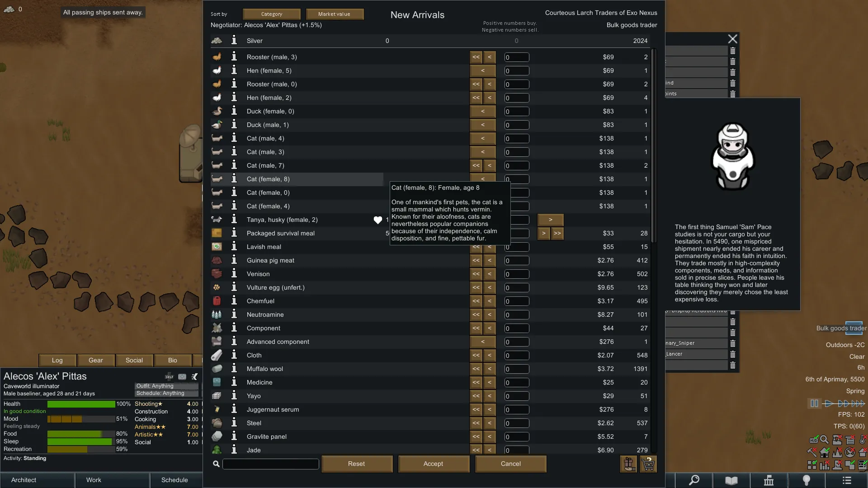Open the lightbulb menu in bottom bar
The width and height of the screenshot is (868, 488).
coord(806,480)
